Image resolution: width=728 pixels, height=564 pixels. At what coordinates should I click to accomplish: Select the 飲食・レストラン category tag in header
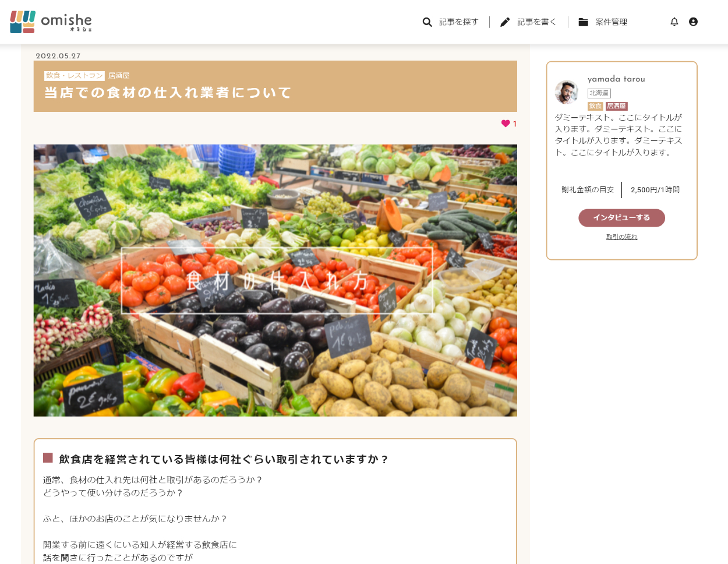point(75,76)
